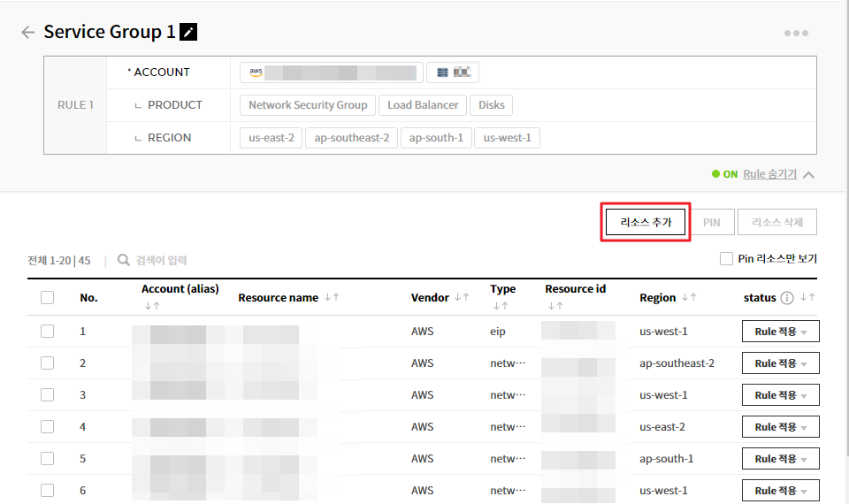The width and height of the screenshot is (849, 504).
Task: Click the info icon next to status header
Action: [x=786, y=298]
